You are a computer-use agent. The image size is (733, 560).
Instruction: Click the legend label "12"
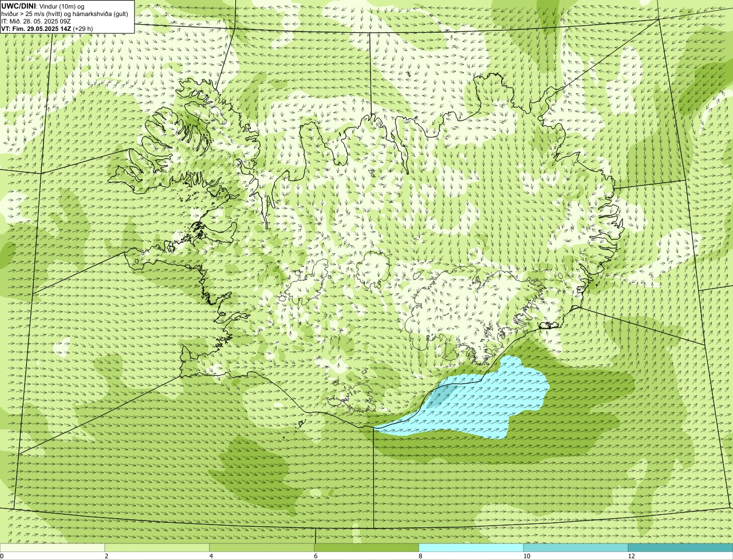631,556
